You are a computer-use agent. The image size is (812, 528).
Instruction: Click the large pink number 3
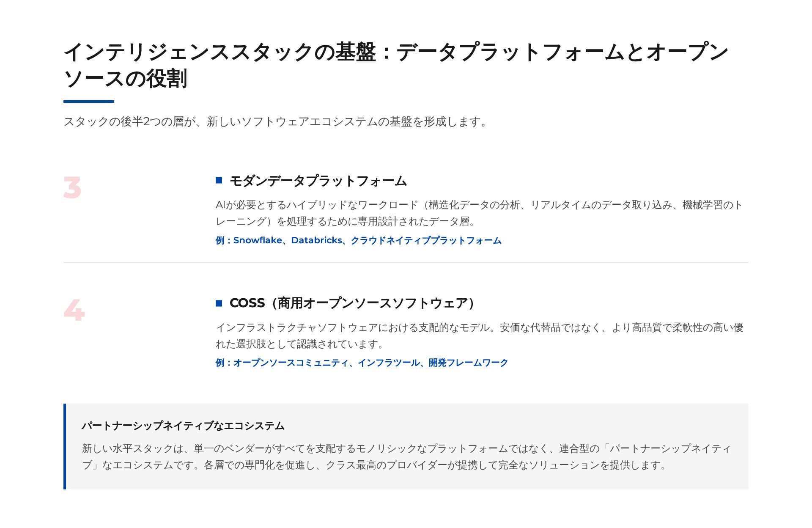pos(72,187)
